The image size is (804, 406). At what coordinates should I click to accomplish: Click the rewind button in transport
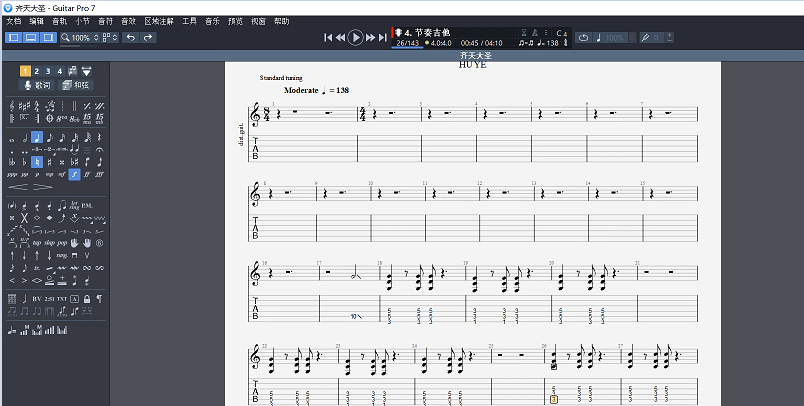(340, 37)
